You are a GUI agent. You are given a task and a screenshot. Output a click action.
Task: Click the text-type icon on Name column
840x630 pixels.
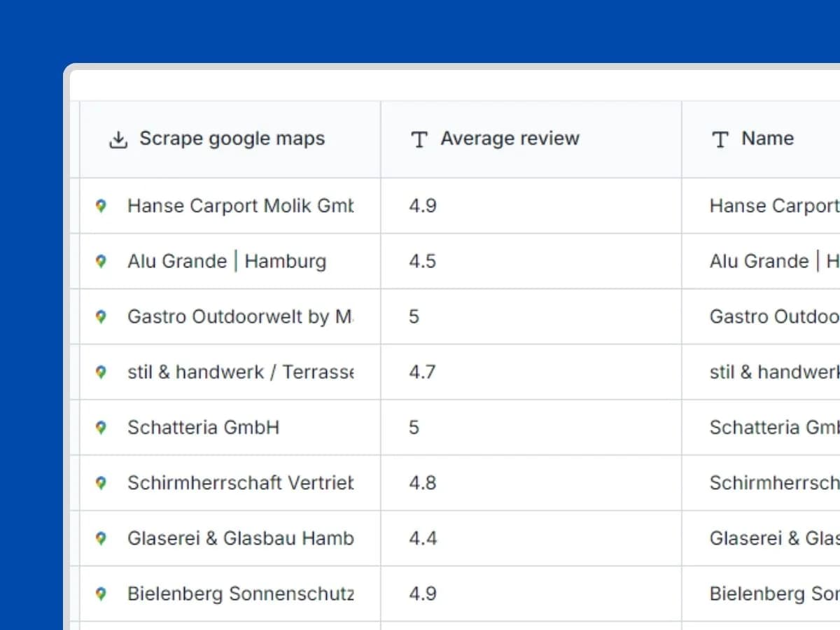point(719,139)
